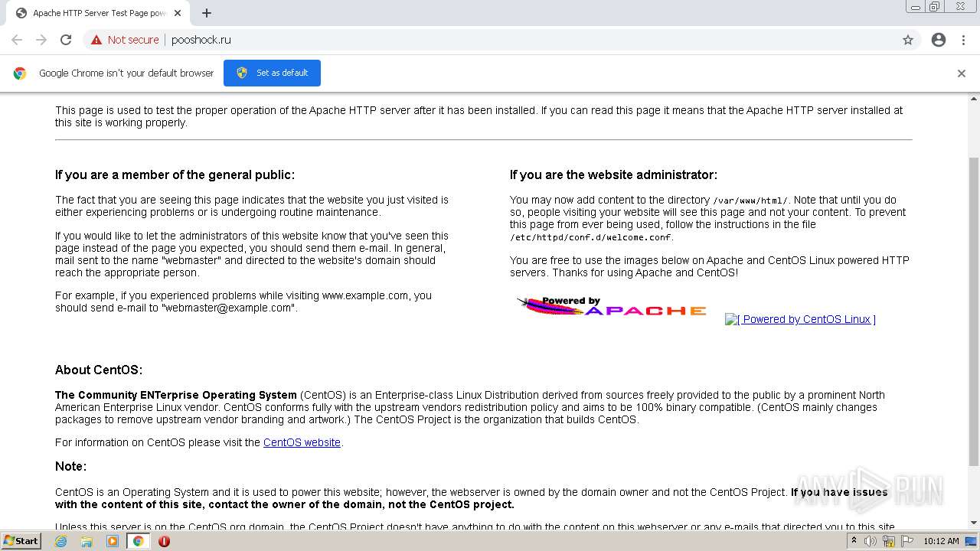The width and height of the screenshot is (980, 551).
Task: Click the website administrator heading
Action: point(613,175)
